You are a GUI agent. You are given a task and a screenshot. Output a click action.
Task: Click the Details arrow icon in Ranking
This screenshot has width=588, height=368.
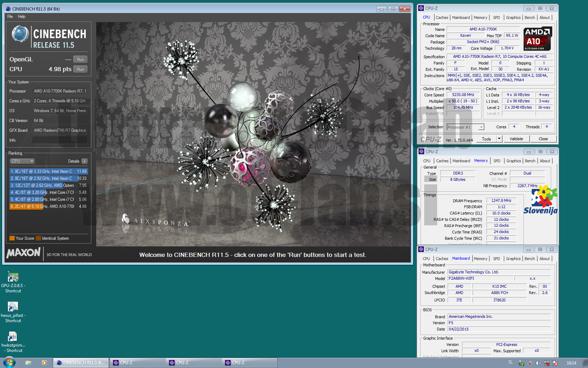click(84, 161)
